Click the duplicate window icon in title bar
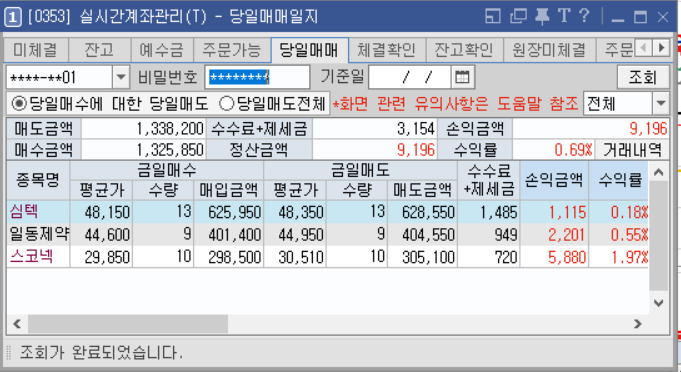Viewport: 681px width, 372px height. (518, 16)
